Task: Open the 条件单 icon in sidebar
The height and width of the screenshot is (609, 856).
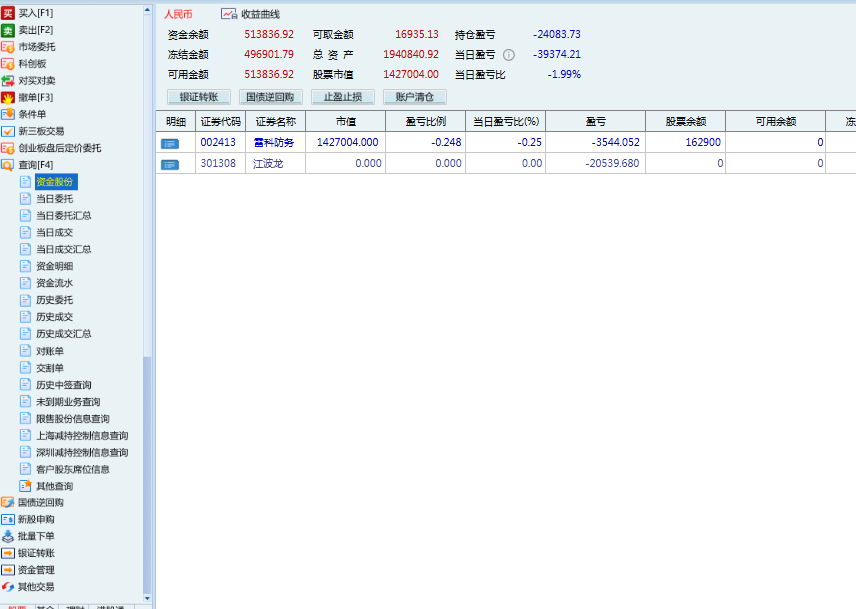Action: pyautogui.click(x=8, y=114)
